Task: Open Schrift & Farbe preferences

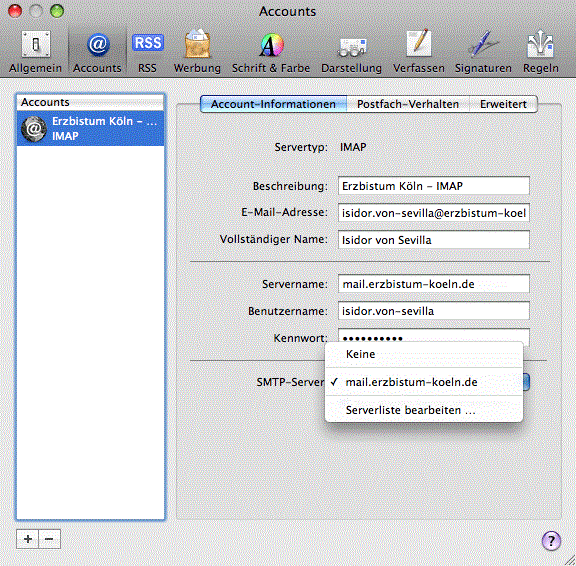Action: click(x=271, y=52)
